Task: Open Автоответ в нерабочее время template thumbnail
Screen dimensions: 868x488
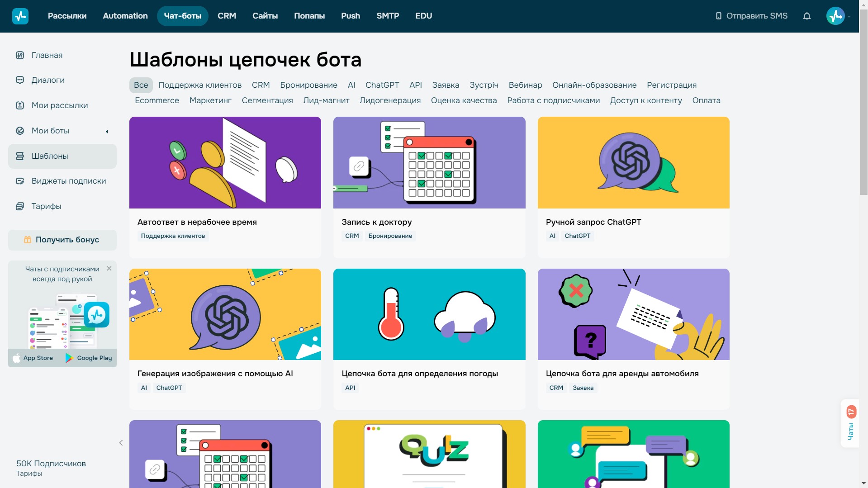Action: (225, 163)
